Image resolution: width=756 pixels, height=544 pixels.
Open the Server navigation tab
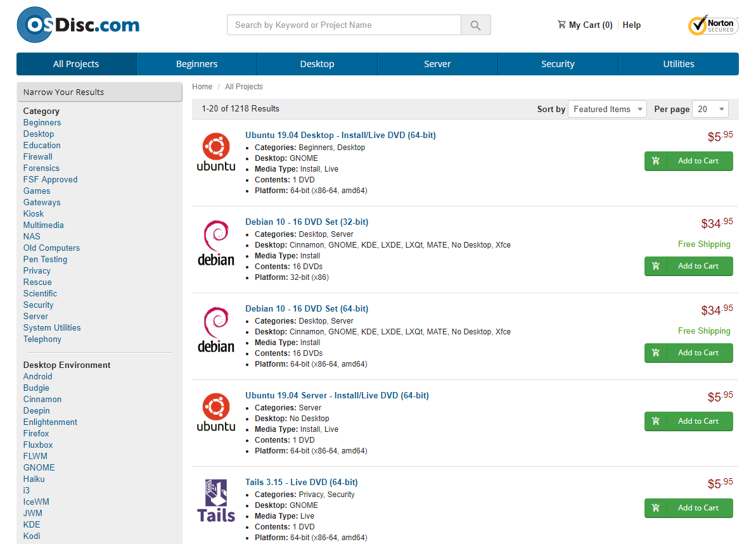[x=437, y=64]
